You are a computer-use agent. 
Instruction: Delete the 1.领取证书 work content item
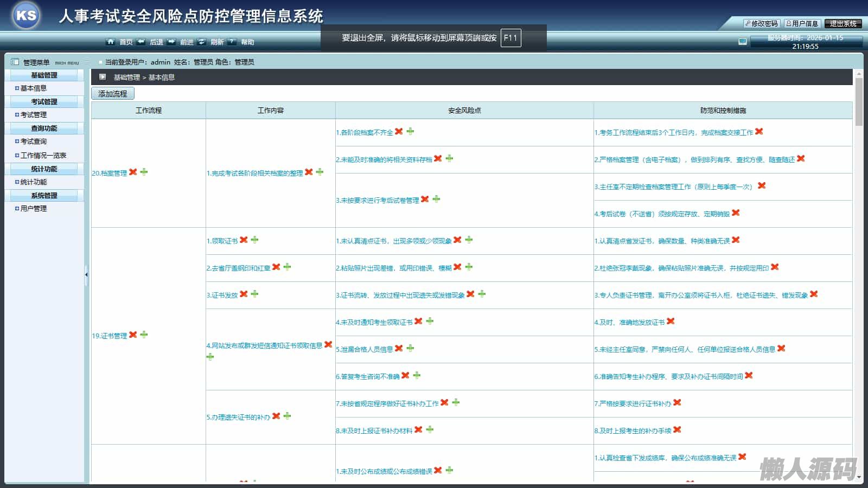tap(244, 240)
